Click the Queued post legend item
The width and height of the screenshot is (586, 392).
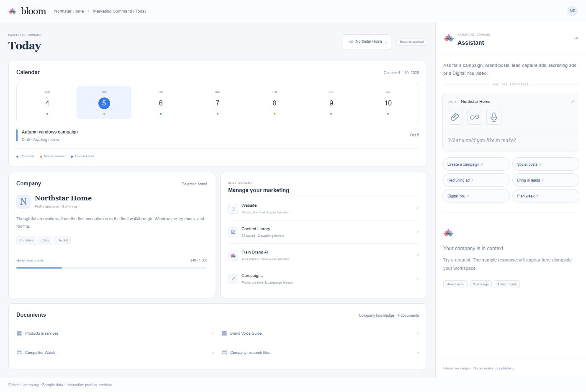tap(82, 156)
